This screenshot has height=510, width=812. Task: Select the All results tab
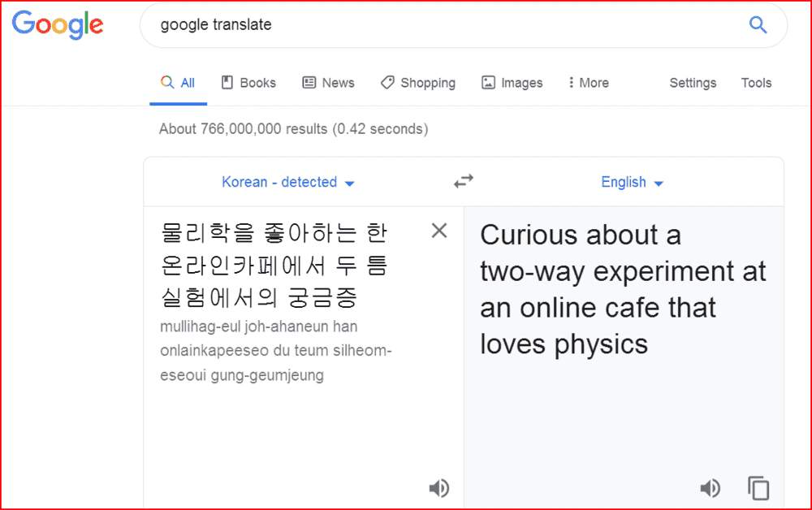[x=178, y=83]
